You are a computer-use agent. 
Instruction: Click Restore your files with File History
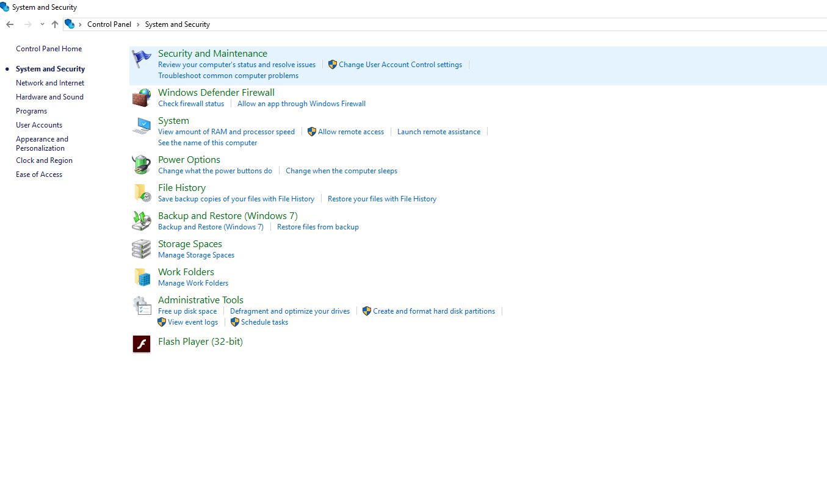(382, 199)
